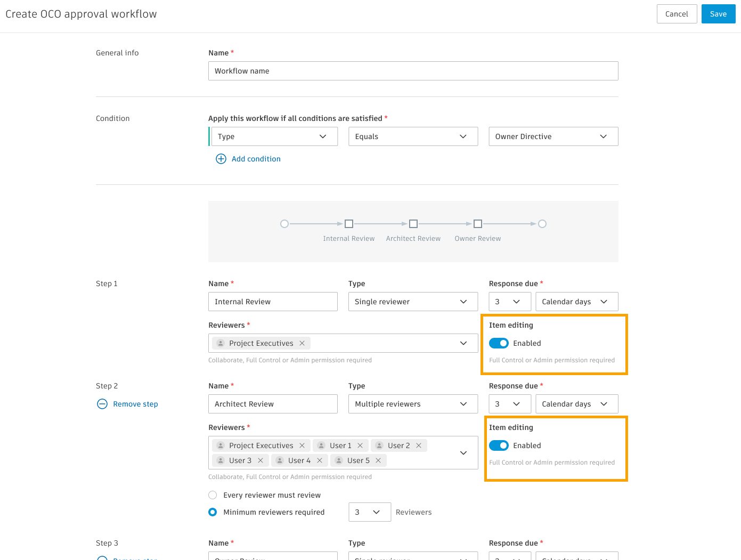Open the Equals operator dropdown
This screenshot has height=560, width=741.
point(413,136)
